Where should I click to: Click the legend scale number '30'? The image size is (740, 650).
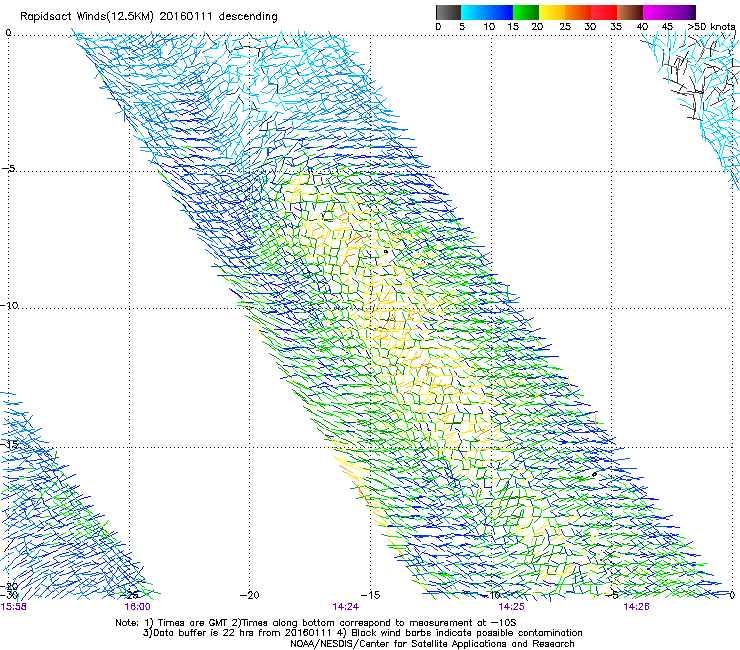coord(590,27)
